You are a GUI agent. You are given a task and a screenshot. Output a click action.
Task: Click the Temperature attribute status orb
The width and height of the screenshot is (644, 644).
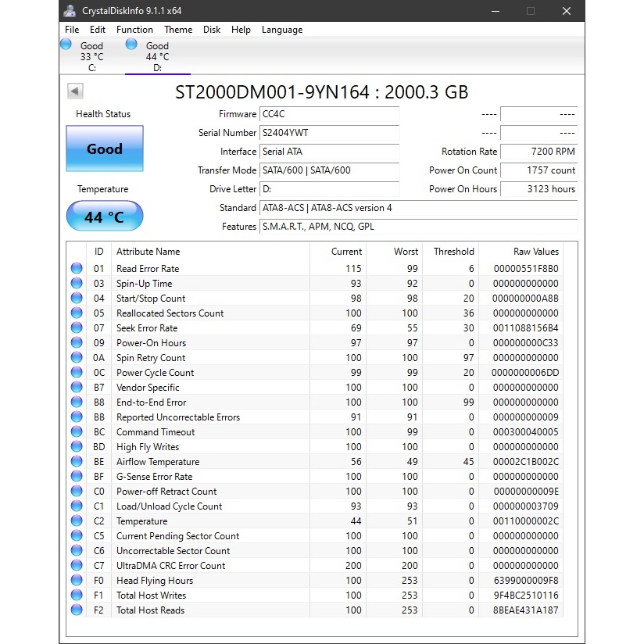click(x=77, y=521)
